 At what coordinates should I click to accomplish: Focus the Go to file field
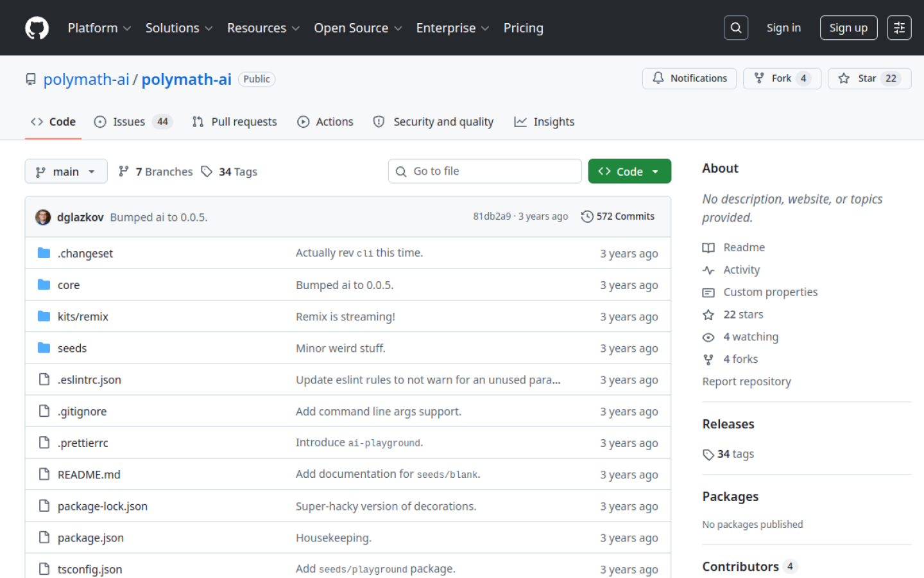(x=485, y=171)
